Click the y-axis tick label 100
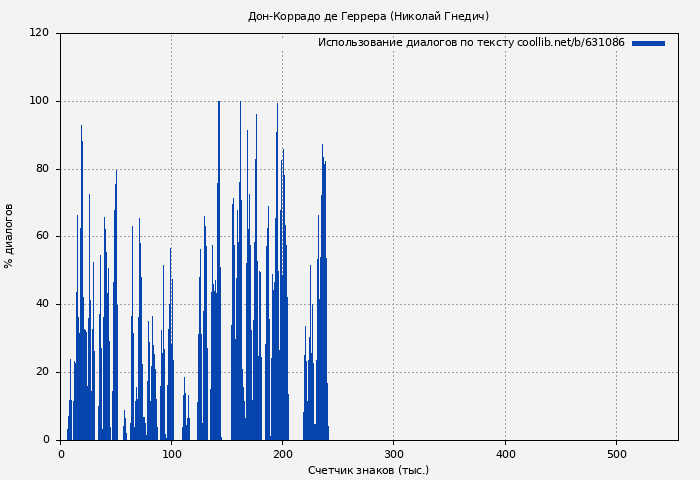The width and height of the screenshot is (700, 480). (39, 101)
